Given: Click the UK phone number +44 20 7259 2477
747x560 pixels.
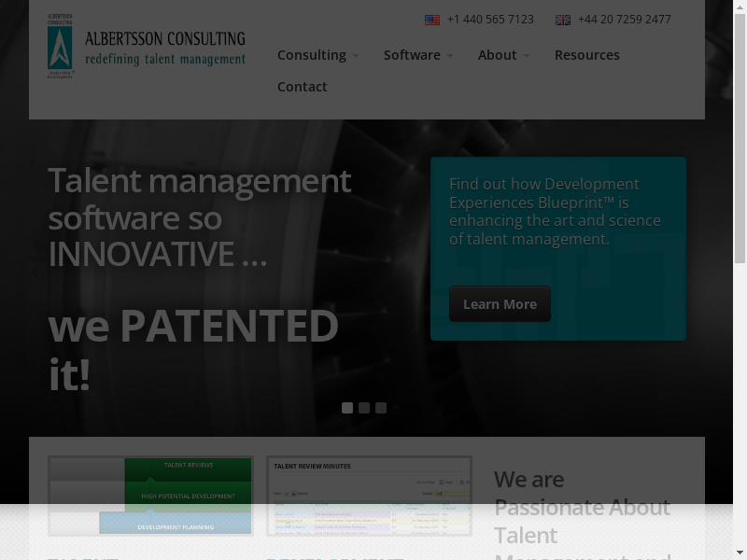Looking at the screenshot, I should click(x=624, y=20).
